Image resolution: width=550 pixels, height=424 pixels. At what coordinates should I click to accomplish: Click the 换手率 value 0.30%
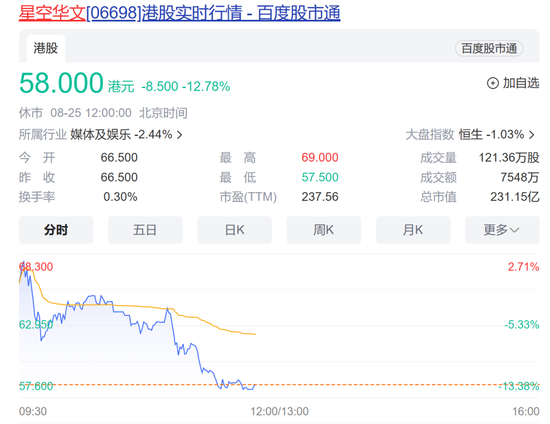(120, 197)
